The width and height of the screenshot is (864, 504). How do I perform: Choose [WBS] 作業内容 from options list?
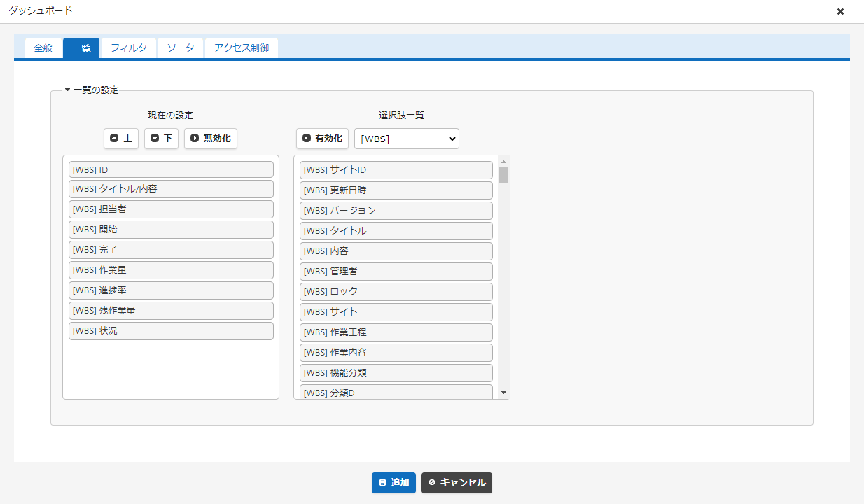click(396, 353)
